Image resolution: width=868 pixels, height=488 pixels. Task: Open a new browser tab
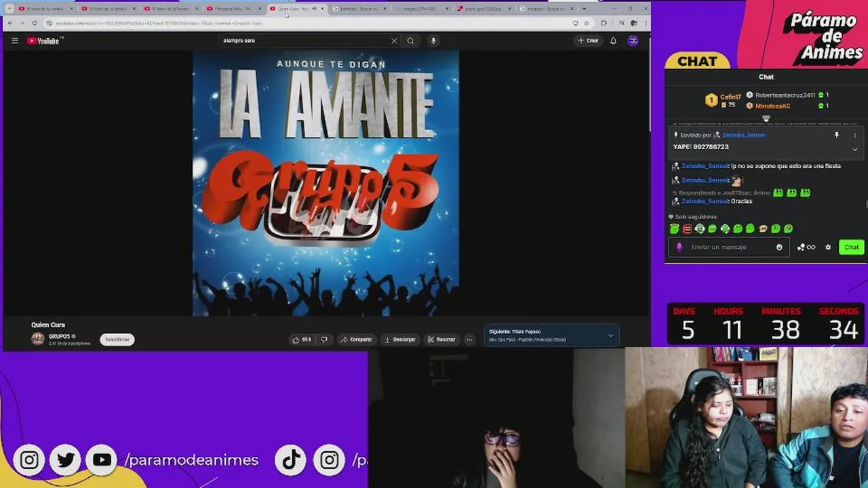tap(585, 9)
